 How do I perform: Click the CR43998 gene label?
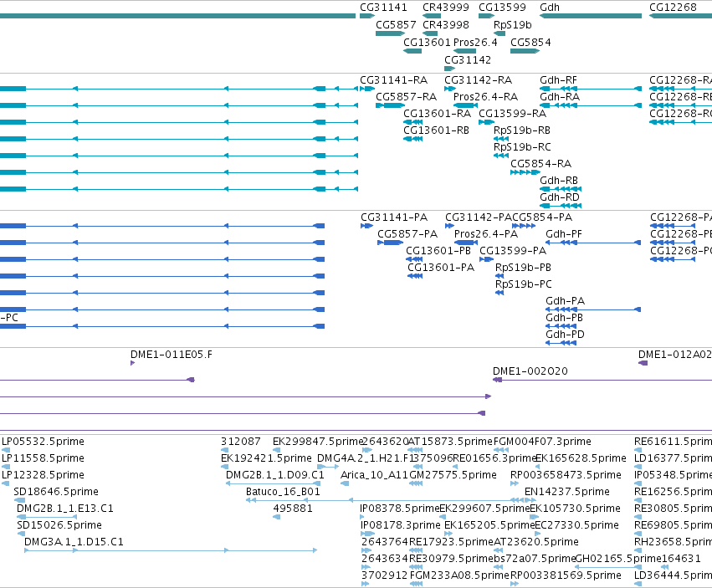tap(445, 25)
